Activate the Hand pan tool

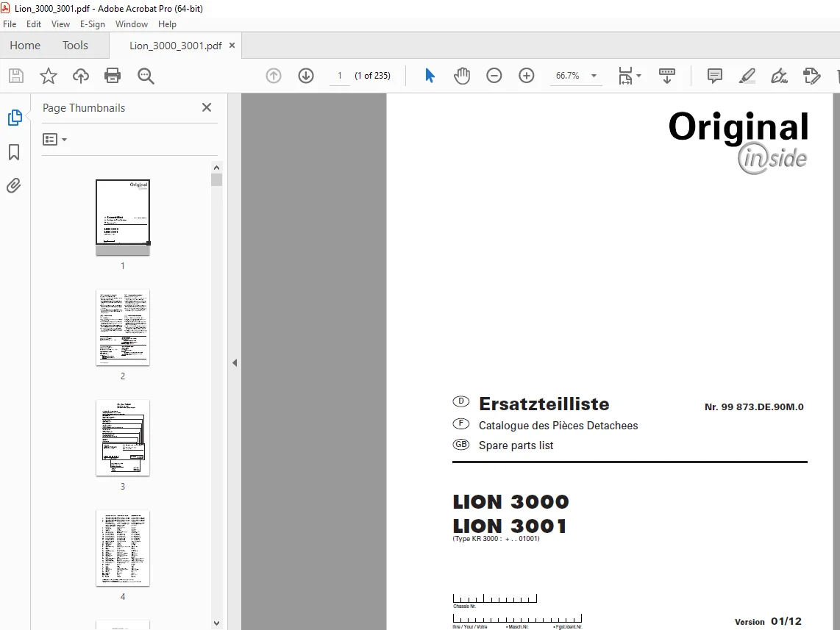click(x=462, y=76)
